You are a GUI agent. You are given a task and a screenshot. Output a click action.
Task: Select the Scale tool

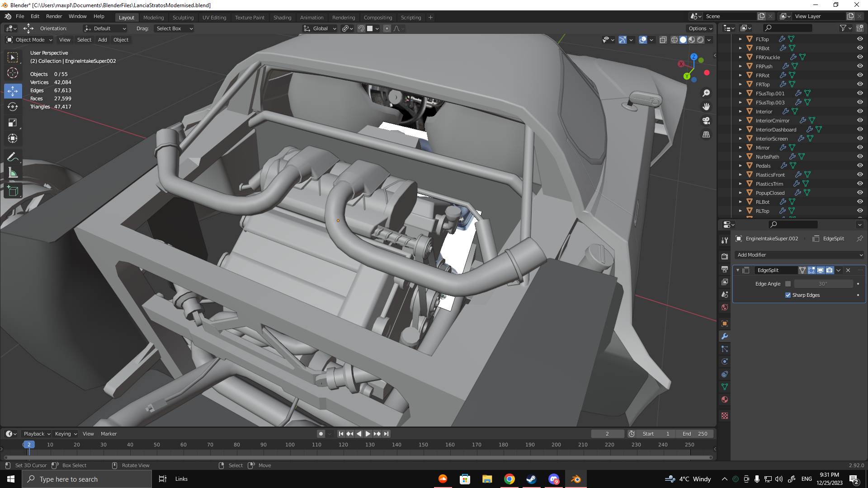(x=13, y=123)
